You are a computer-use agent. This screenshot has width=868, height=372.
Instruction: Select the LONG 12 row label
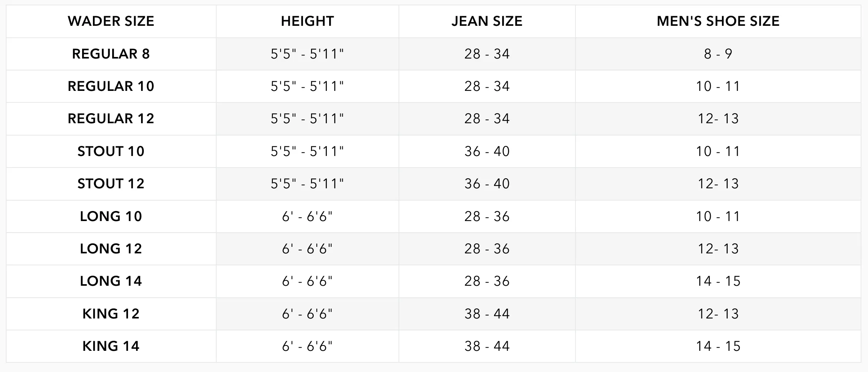point(111,249)
